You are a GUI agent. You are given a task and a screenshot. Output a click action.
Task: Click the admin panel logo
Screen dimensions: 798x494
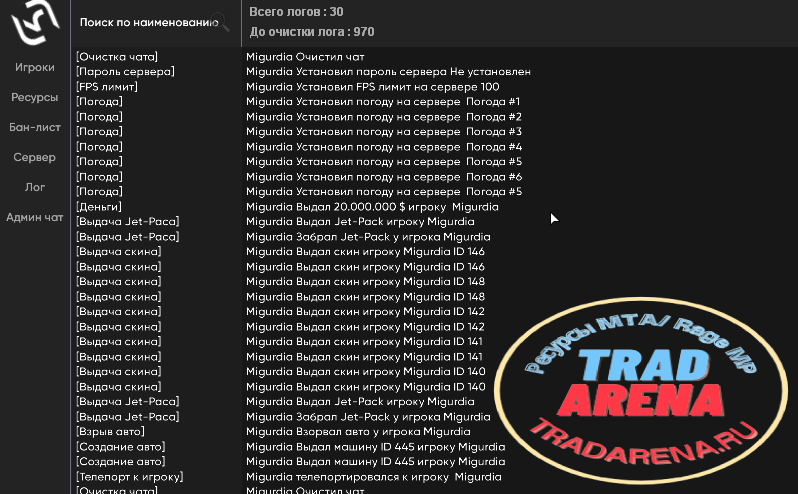[35, 21]
